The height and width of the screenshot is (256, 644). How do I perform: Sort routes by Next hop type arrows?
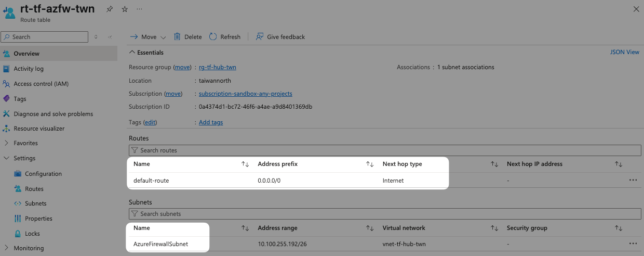[494, 164]
